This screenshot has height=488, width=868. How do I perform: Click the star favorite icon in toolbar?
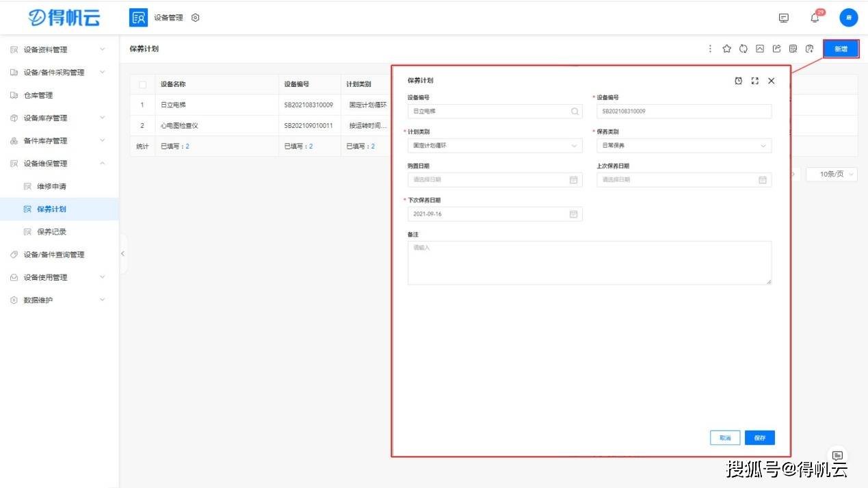click(x=727, y=49)
